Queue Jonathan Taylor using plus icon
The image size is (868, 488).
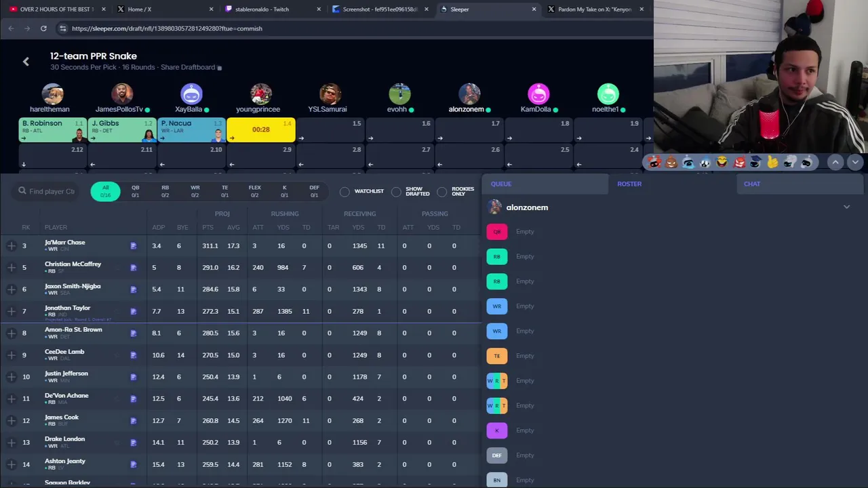12,311
